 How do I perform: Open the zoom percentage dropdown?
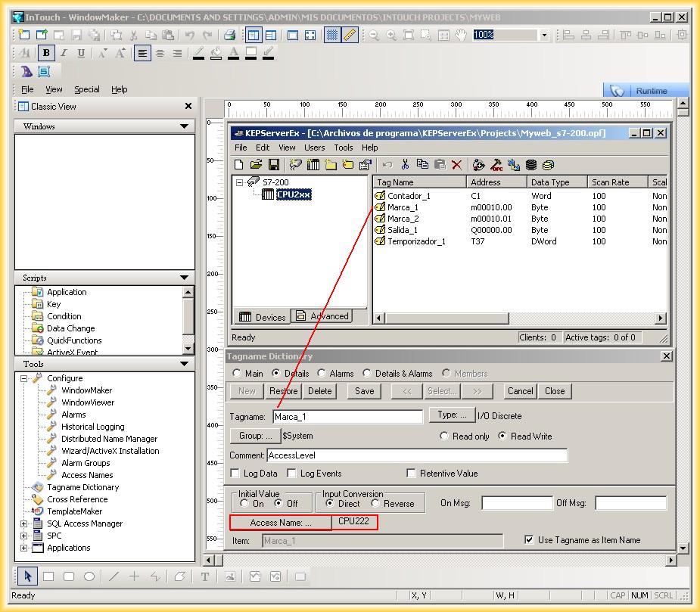pyautogui.click(x=544, y=35)
